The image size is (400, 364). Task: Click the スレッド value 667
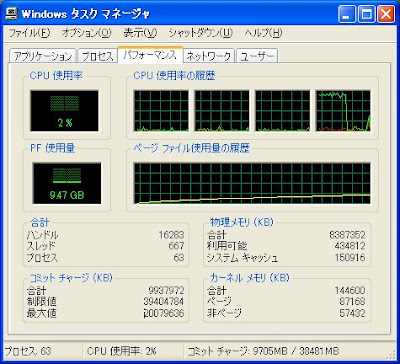point(176,246)
